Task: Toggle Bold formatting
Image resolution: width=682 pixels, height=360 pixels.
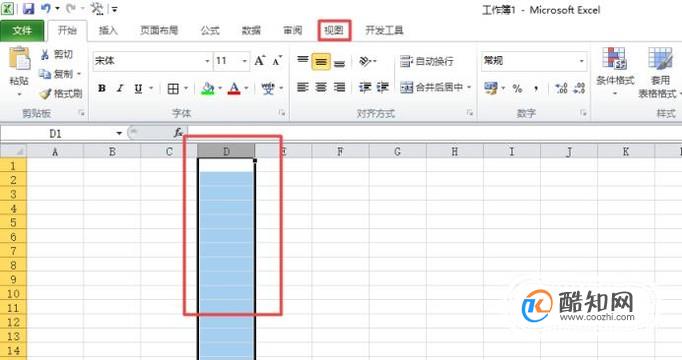Action: tap(102, 88)
